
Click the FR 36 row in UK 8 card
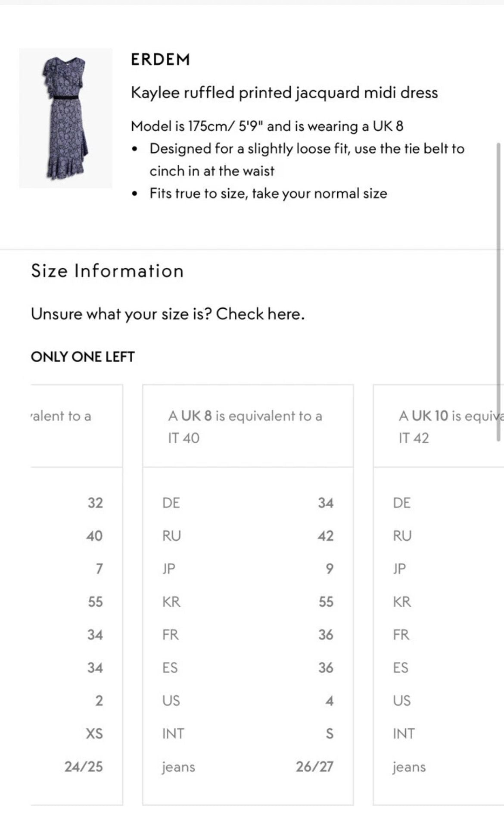point(248,635)
